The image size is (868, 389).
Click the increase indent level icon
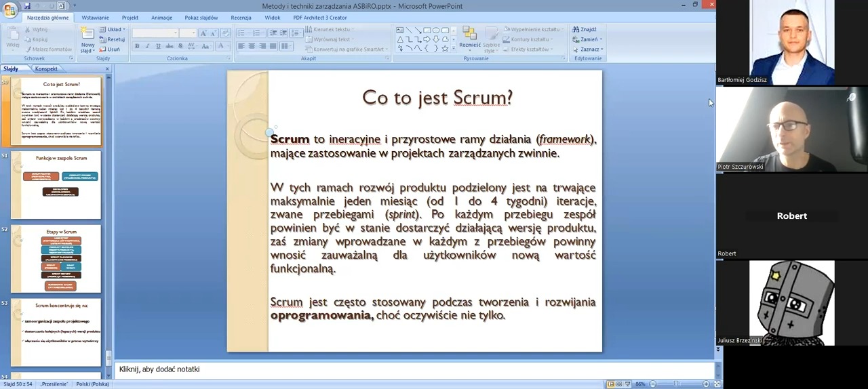click(283, 33)
